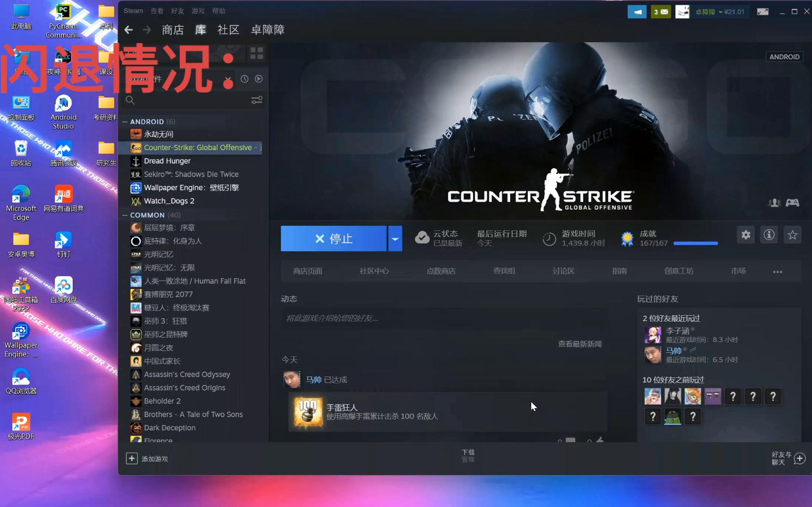Open the QQ浏览器 desktop icon
The height and width of the screenshot is (507, 812).
(21, 380)
